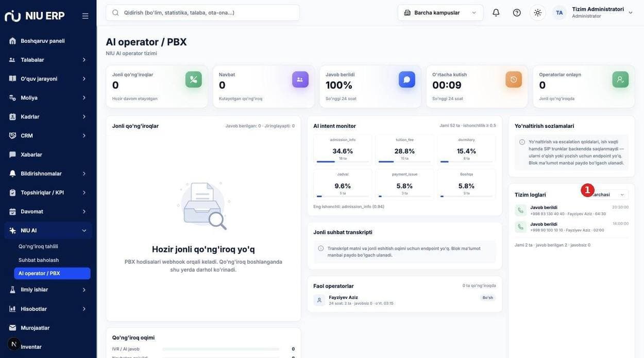Click the purple people icon on Navbat card
This screenshot has height=358, width=644.
tap(300, 79)
